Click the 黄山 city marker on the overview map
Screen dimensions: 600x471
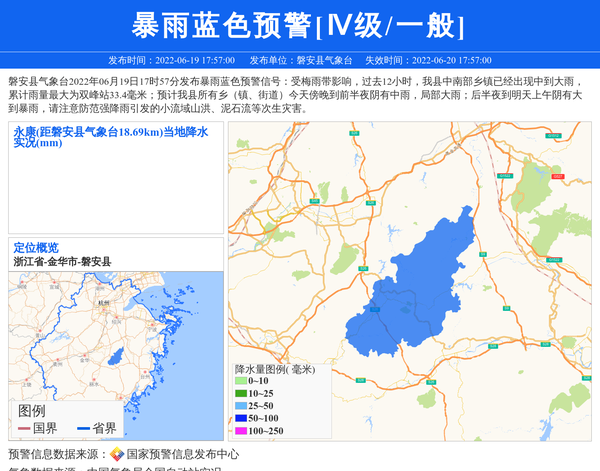(x=40, y=334)
